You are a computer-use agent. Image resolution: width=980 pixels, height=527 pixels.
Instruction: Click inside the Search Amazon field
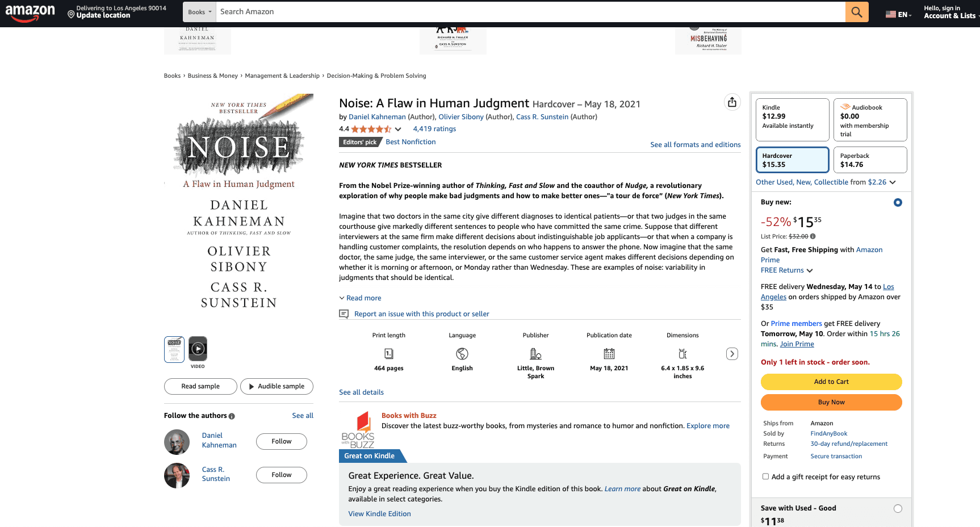click(531, 12)
